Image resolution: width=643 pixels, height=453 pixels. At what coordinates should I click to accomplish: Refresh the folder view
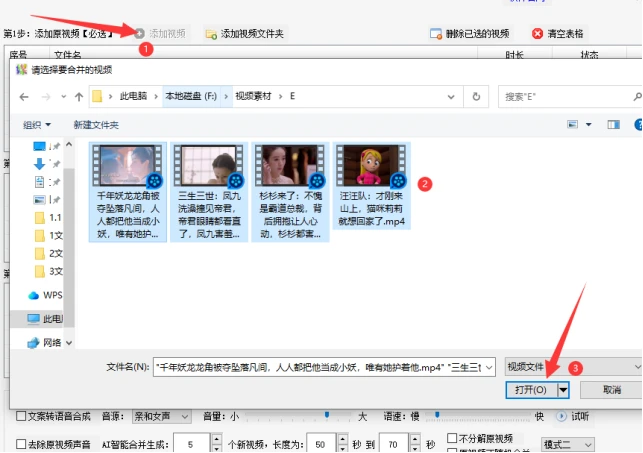click(x=476, y=97)
